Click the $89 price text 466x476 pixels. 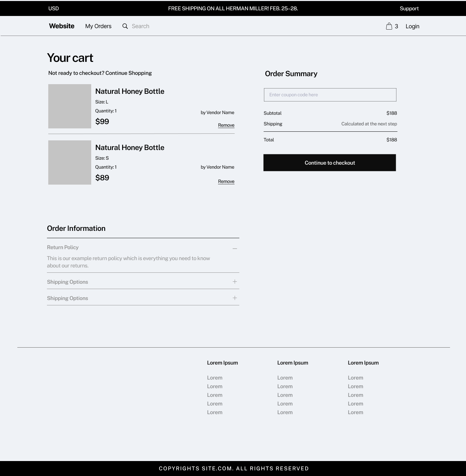pos(102,178)
